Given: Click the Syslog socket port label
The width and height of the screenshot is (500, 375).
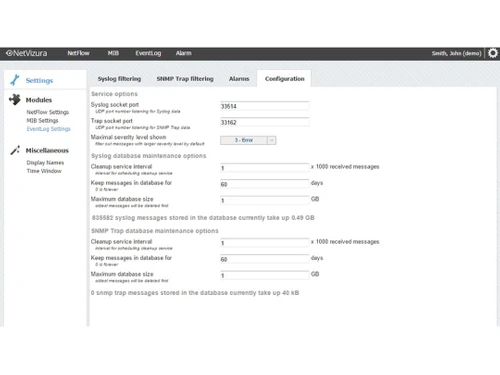Looking at the screenshot, I should click(115, 105).
